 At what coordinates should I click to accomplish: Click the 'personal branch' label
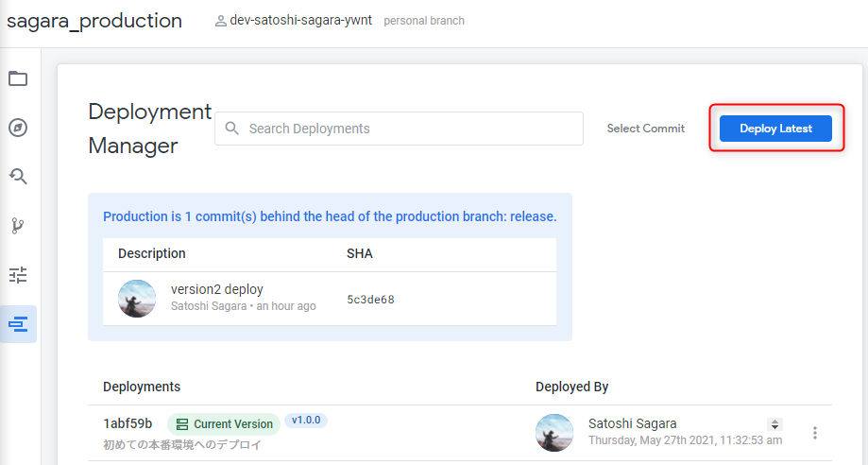(x=424, y=21)
